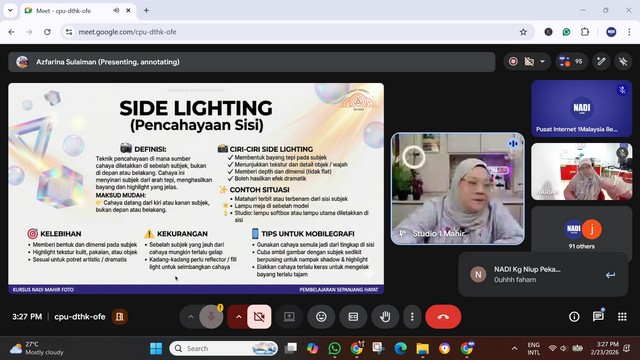Open the emoji reactions picker
This screenshot has height=360, width=640.
(321, 317)
